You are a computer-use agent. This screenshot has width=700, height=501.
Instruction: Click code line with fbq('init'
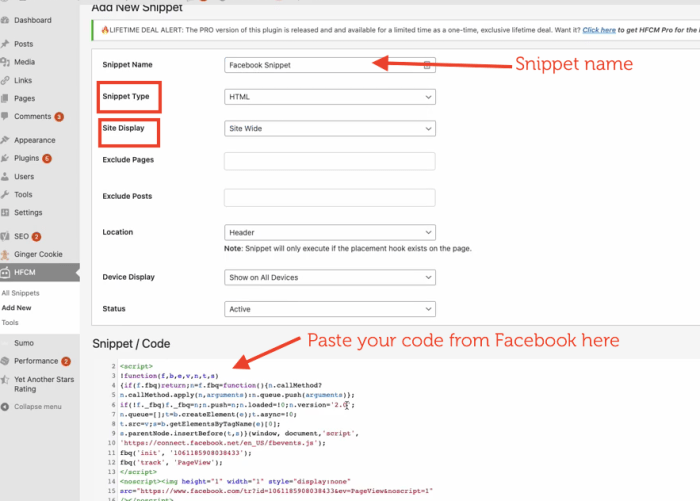(x=186, y=453)
